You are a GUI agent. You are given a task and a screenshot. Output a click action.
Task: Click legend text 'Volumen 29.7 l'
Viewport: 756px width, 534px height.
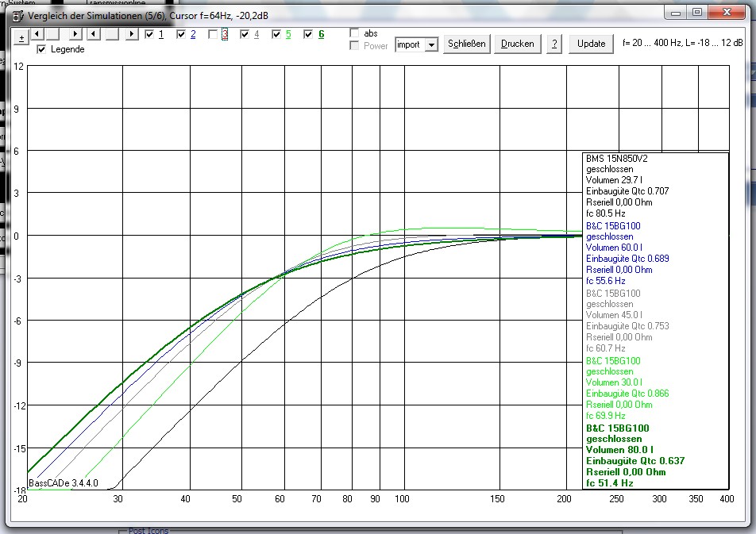[615, 180]
